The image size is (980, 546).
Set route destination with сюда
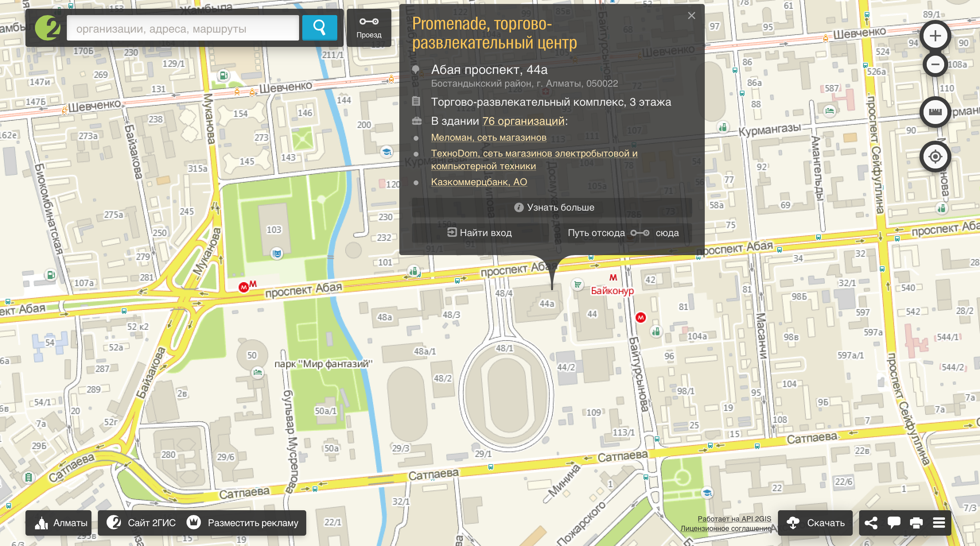[x=667, y=233]
